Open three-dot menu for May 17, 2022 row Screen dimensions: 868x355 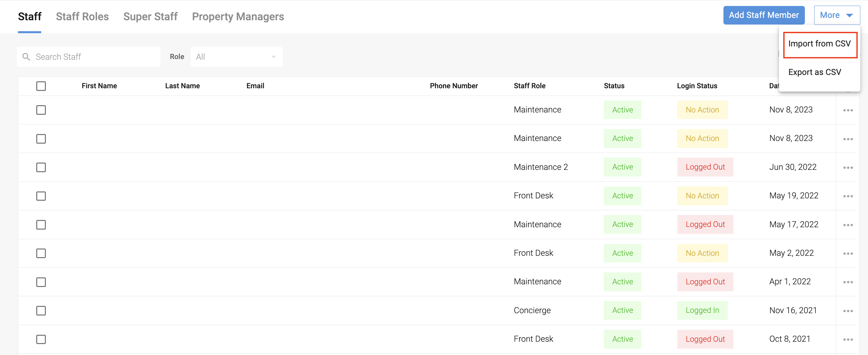848,225
